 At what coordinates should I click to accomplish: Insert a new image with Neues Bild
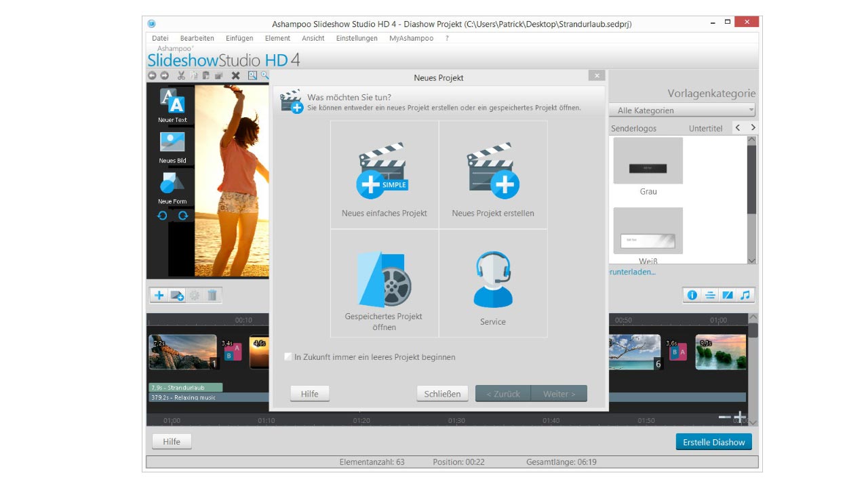(x=172, y=147)
